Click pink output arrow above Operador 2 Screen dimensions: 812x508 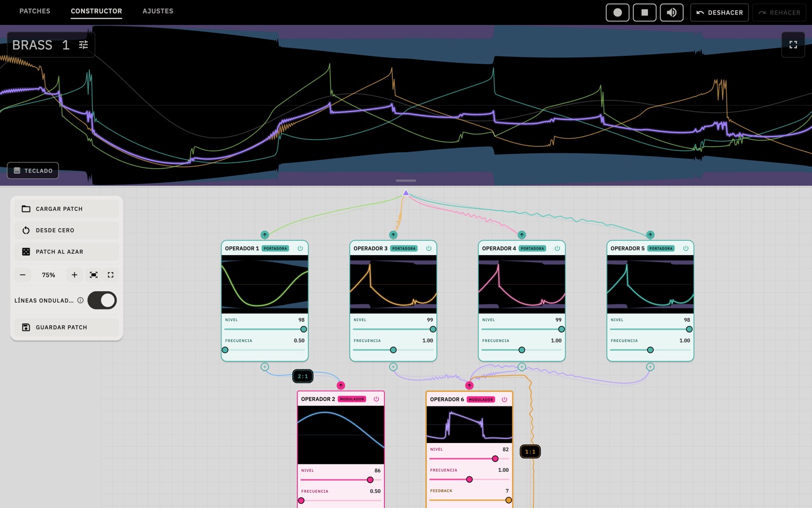(341, 386)
